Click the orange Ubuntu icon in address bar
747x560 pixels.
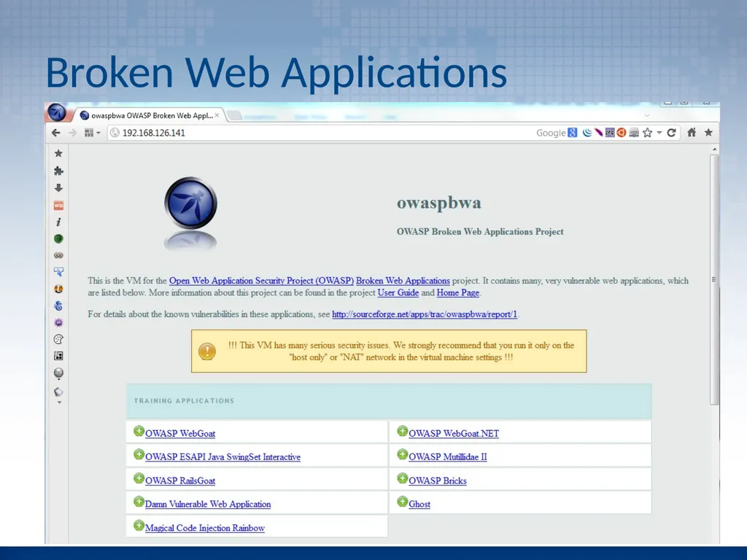[x=622, y=133]
